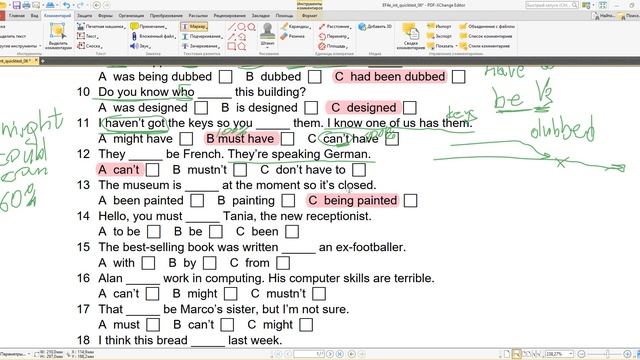640x360 pixels.
Task: Activate the Подчеркивание underline tool
Action: tap(202, 36)
